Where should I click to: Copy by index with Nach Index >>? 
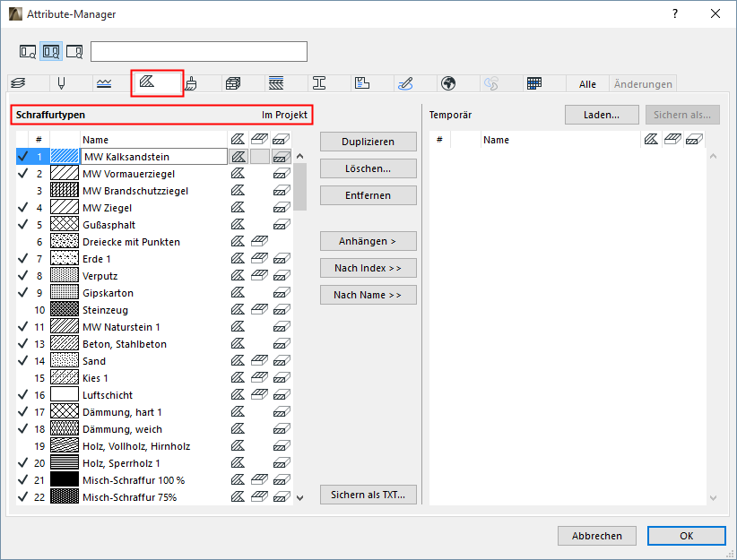click(x=368, y=268)
